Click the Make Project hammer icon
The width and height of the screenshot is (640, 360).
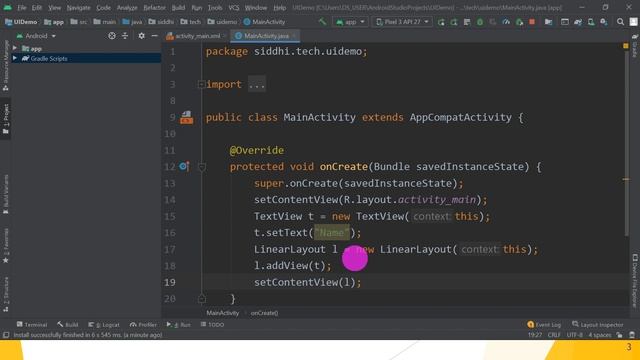(x=322, y=22)
